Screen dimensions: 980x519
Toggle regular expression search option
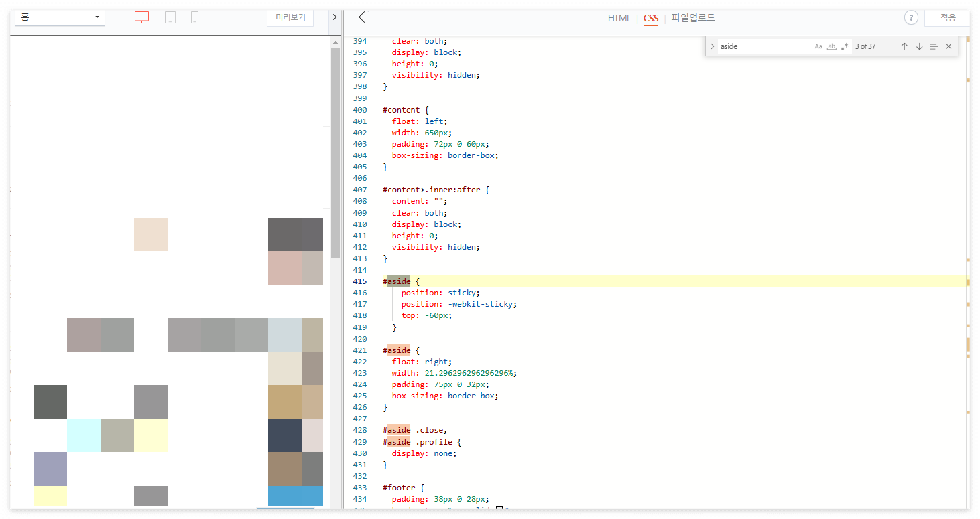[x=845, y=46]
